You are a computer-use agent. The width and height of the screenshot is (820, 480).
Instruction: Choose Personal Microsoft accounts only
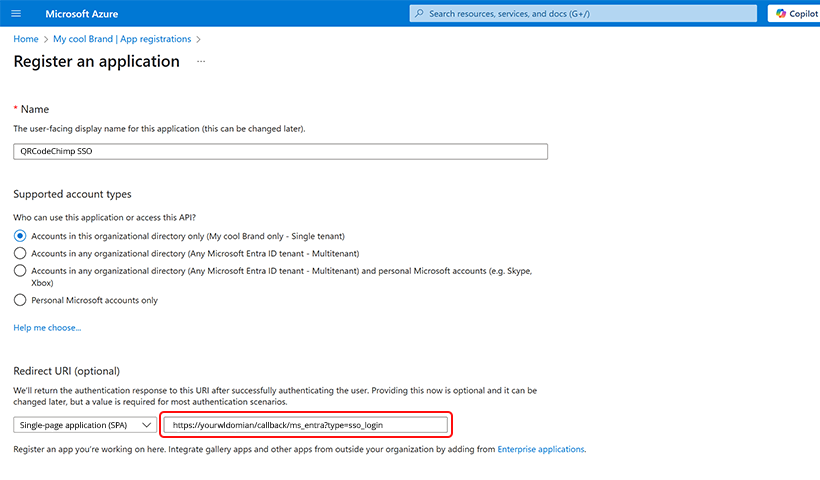coord(20,300)
